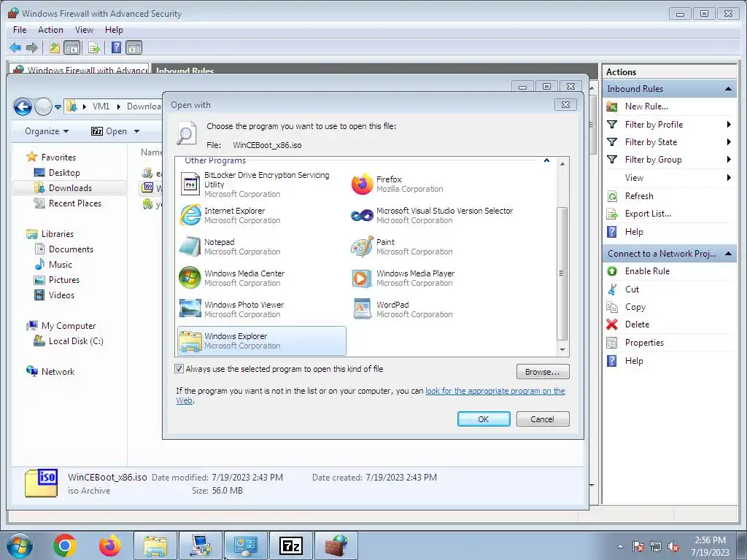Expand Filter by Group submenu
Viewport: 747px width, 560px height.
[x=729, y=160]
